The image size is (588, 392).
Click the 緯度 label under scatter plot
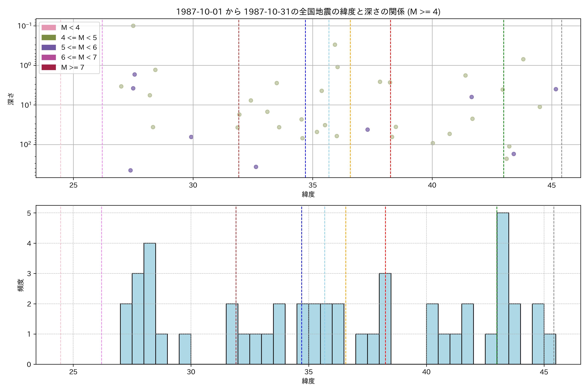pos(308,194)
